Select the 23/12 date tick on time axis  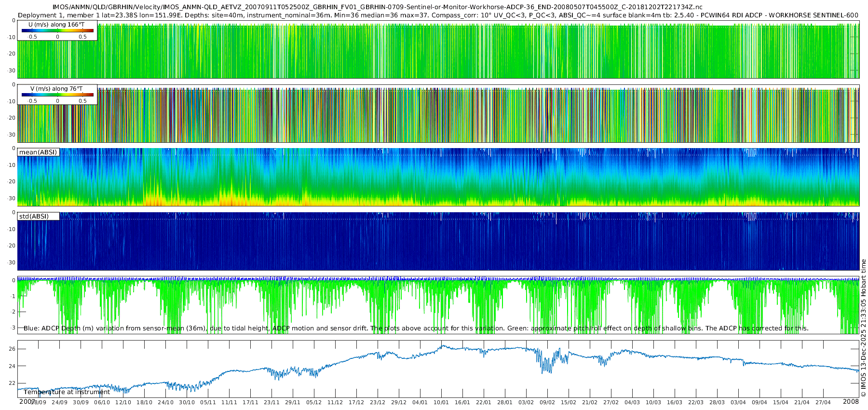(378, 402)
